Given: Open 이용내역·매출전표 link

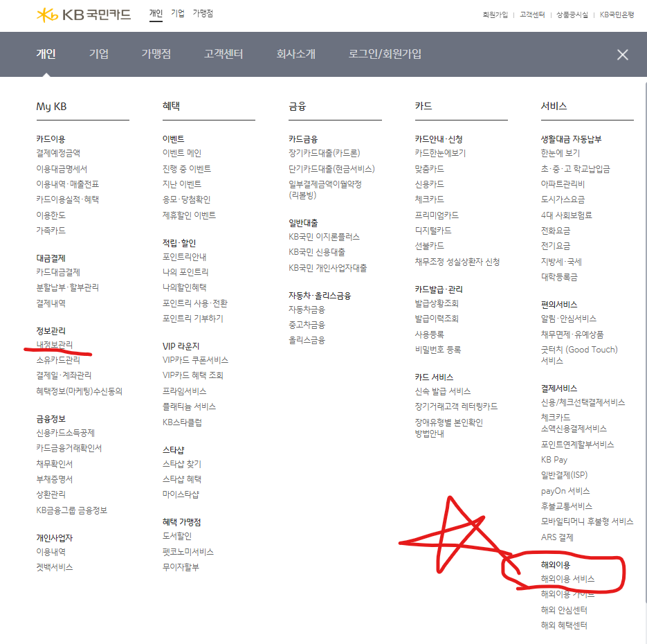Looking at the screenshot, I should coord(68,184).
